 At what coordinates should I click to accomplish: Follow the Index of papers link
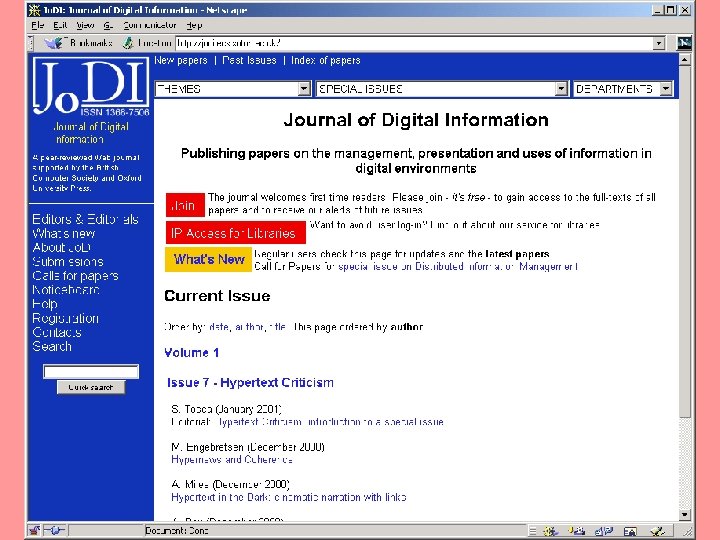[326, 60]
